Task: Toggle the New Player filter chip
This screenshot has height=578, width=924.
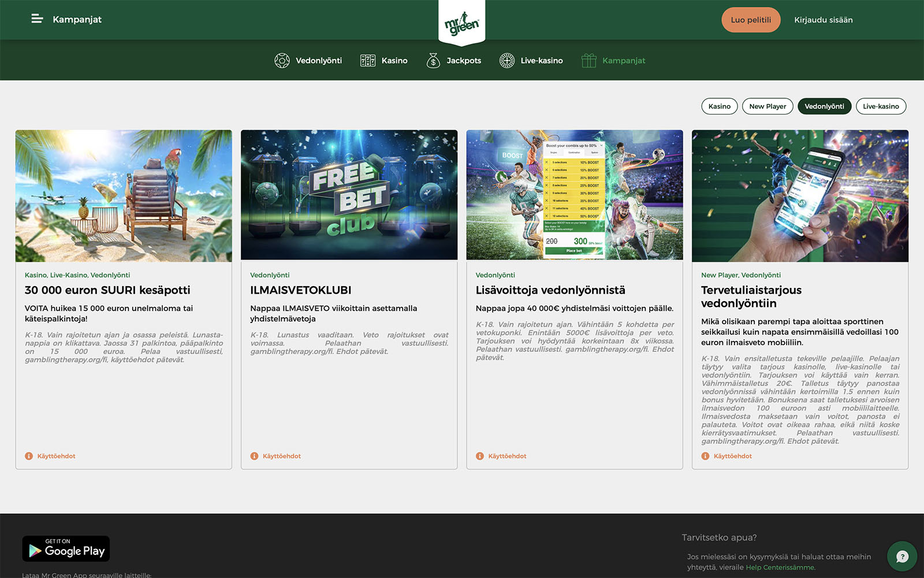Action: tap(767, 106)
